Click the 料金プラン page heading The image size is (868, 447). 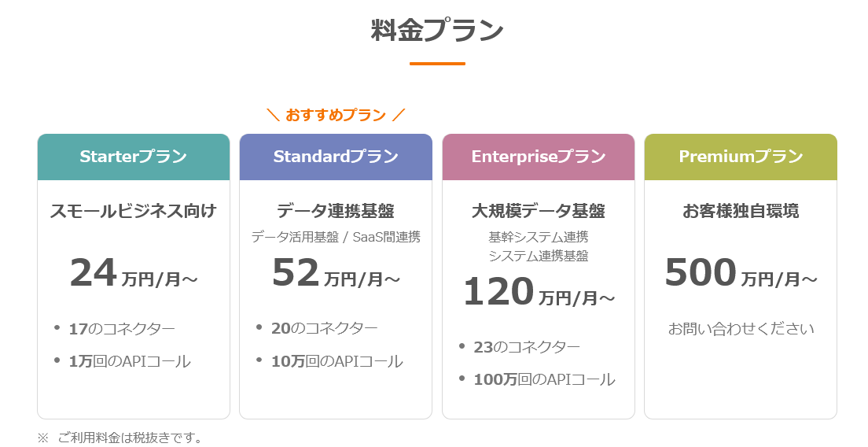point(437,31)
